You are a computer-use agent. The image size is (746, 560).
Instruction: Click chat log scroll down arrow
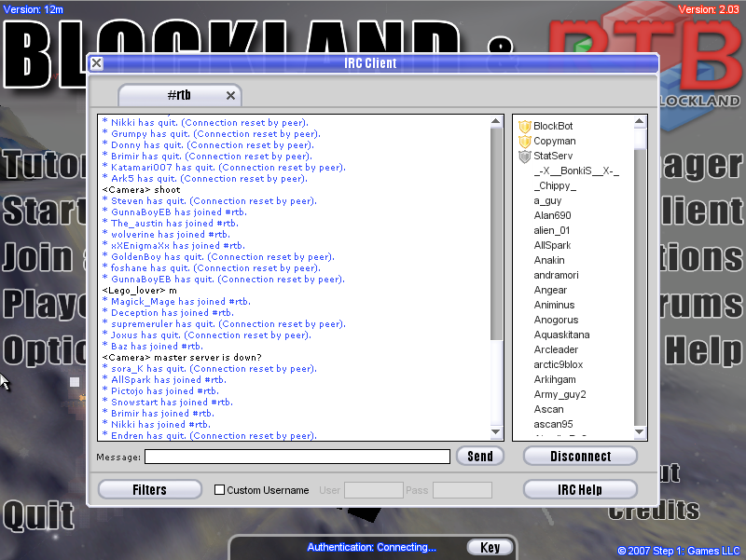496,431
